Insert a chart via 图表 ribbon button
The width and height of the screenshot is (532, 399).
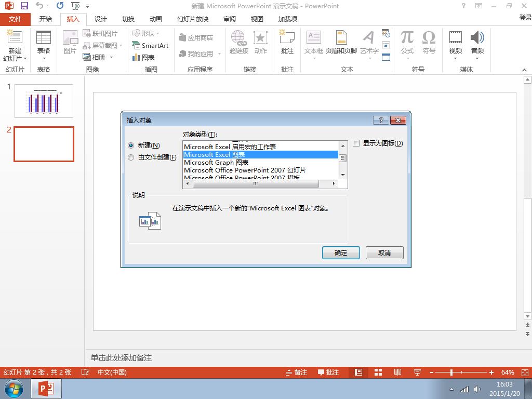[x=143, y=57]
